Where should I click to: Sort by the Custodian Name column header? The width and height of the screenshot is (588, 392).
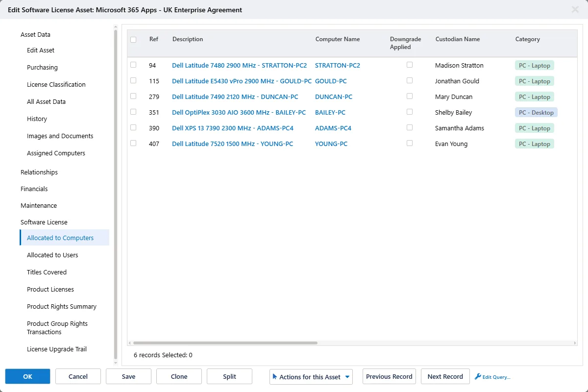pyautogui.click(x=458, y=39)
